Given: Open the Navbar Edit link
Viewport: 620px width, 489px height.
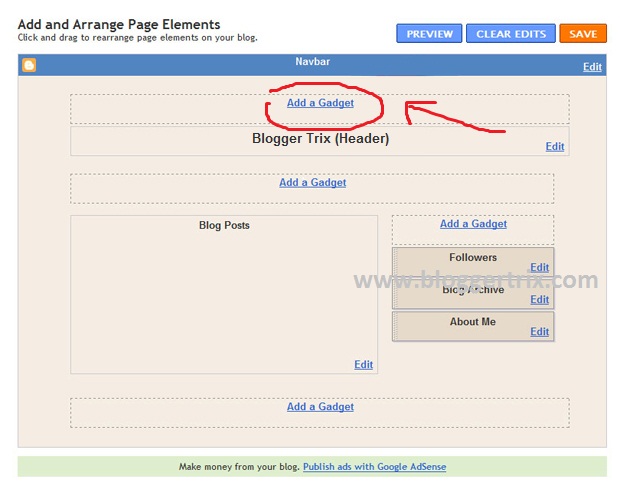Looking at the screenshot, I should [592, 67].
